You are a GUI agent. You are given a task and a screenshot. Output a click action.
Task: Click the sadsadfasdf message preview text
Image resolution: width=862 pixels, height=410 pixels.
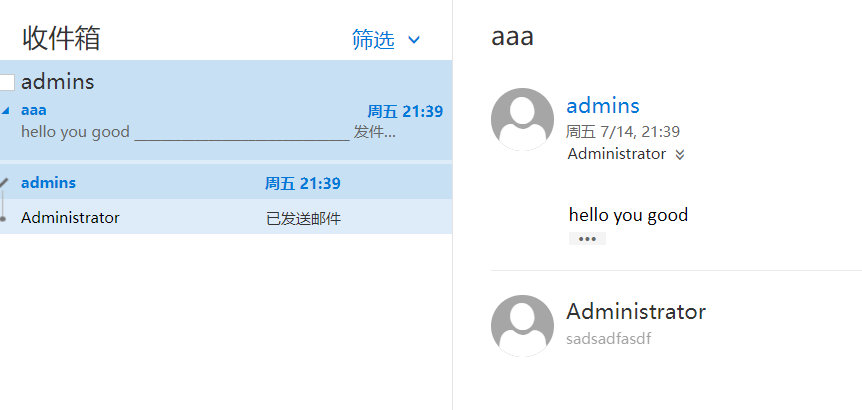click(x=608, y=339)
